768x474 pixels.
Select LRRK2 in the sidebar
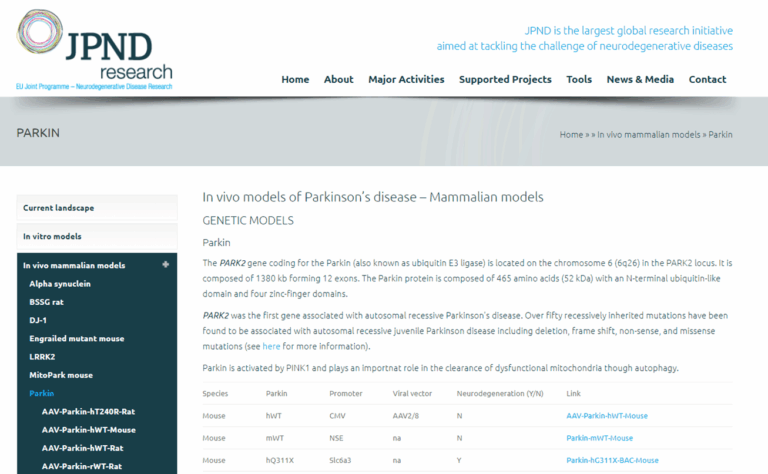(42, 357)
